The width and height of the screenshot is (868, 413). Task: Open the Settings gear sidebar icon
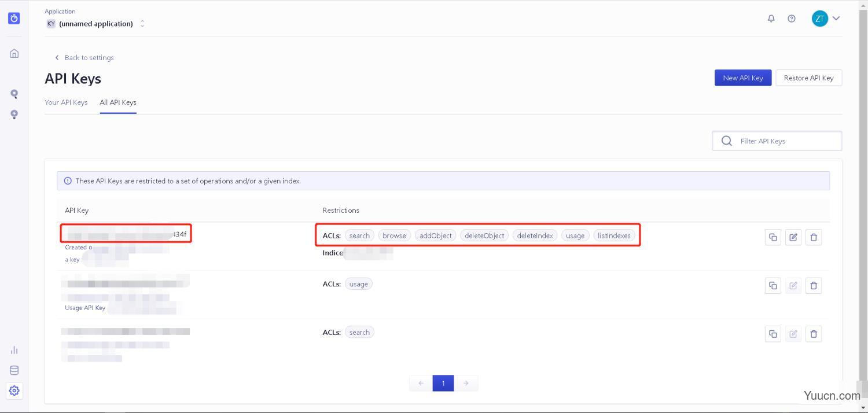pos(14,390)
